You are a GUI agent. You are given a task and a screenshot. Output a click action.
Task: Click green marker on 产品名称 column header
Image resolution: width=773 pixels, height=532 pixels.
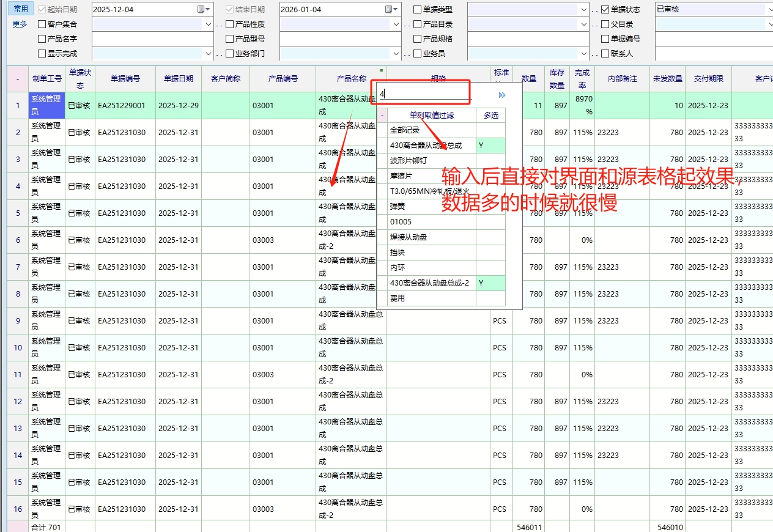382,70
